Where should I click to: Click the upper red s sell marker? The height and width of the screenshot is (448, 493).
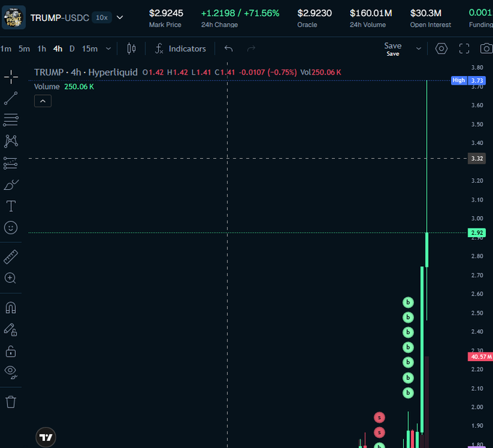379,418
